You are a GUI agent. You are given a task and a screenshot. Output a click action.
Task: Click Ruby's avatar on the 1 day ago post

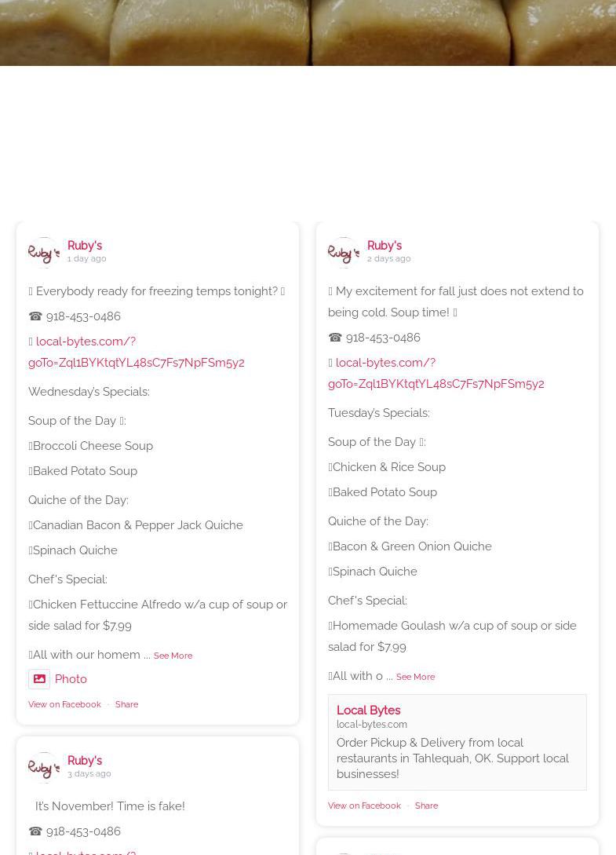pyautogui.click(x=44, y=253)
